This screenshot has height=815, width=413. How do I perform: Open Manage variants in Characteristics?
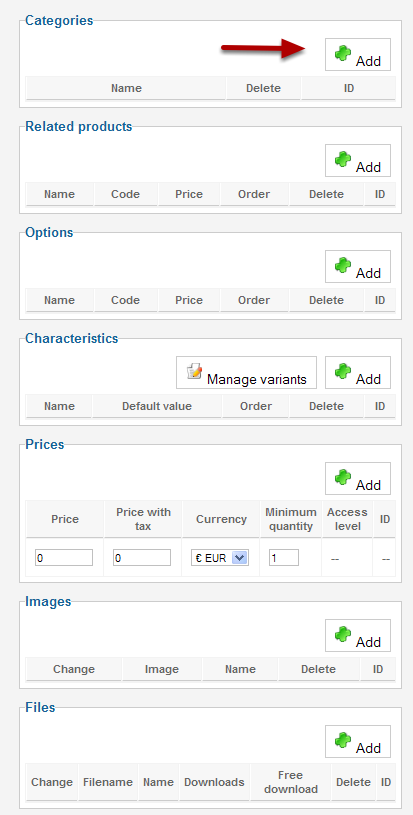[x=246, y=373]
